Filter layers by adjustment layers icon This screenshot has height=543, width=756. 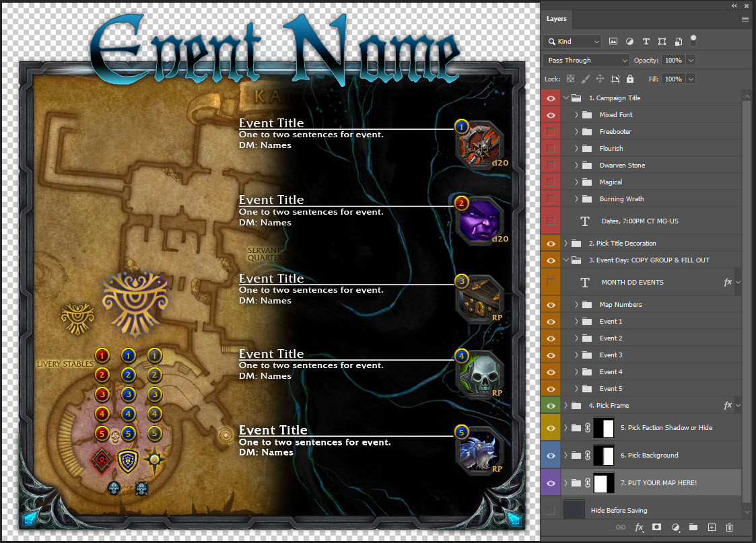(x=629, y=42)
